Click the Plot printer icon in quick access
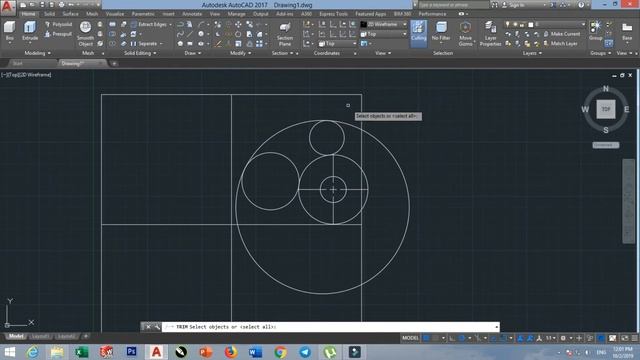The width and height of the screenshot is (640, 360). tap(62, 5)
